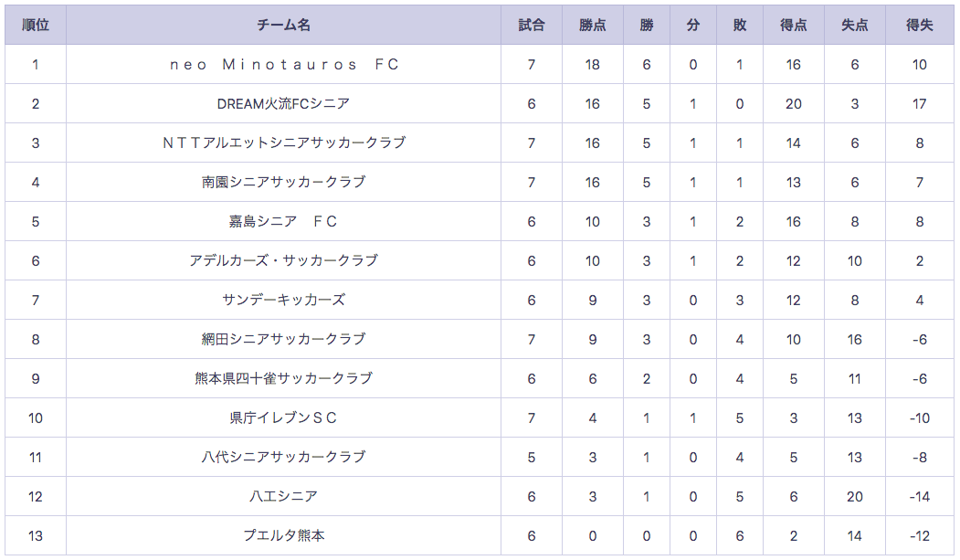Click the 勝点 column header
The height and width of the screenshot is (560, 960).
tap(593, 25)
